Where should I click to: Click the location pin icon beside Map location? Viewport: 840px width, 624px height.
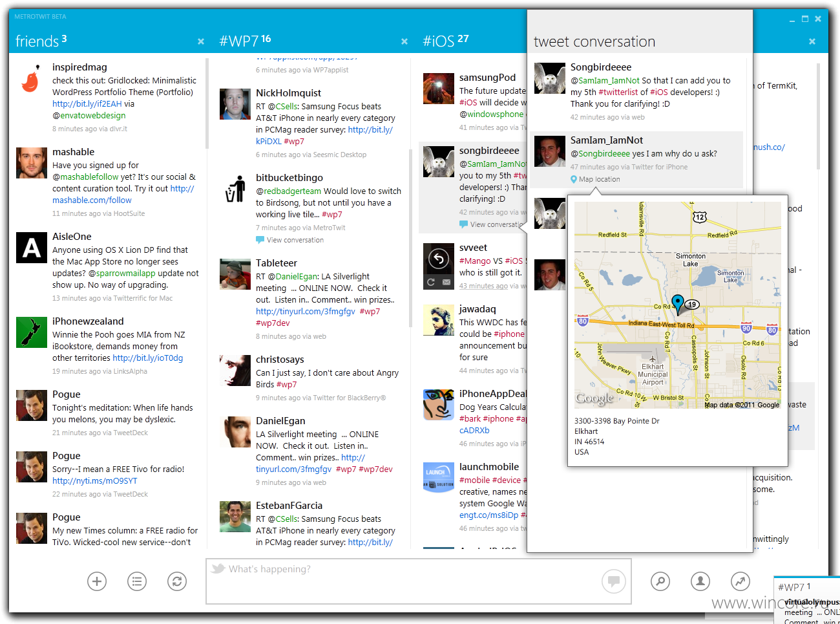574,179
